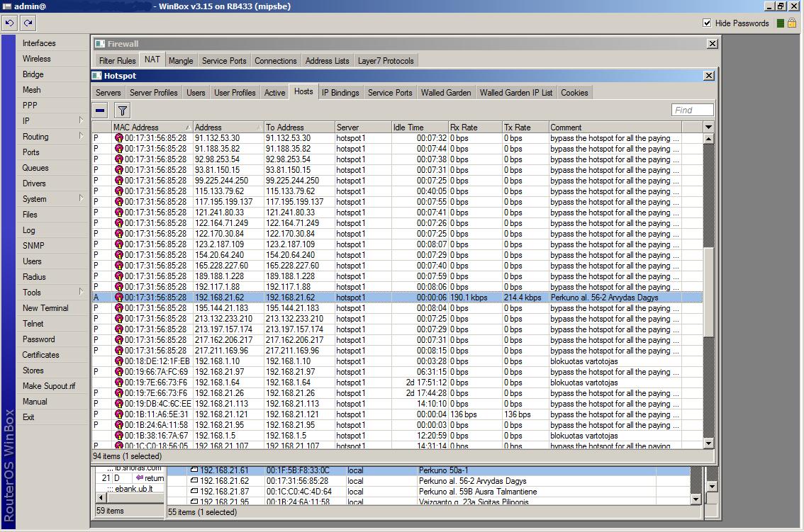This screenshot has height=532, width=804.
Task: Click lease icon beside 192.168.21.87 in lower list
Action: 194,492
